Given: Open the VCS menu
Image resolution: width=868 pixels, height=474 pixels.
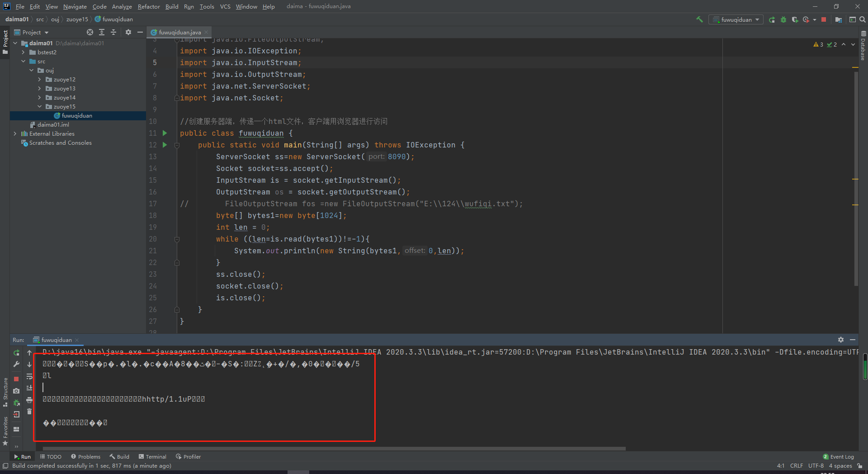Looking at the screenshot, I should pyautogui.click(x=225, y=6).
